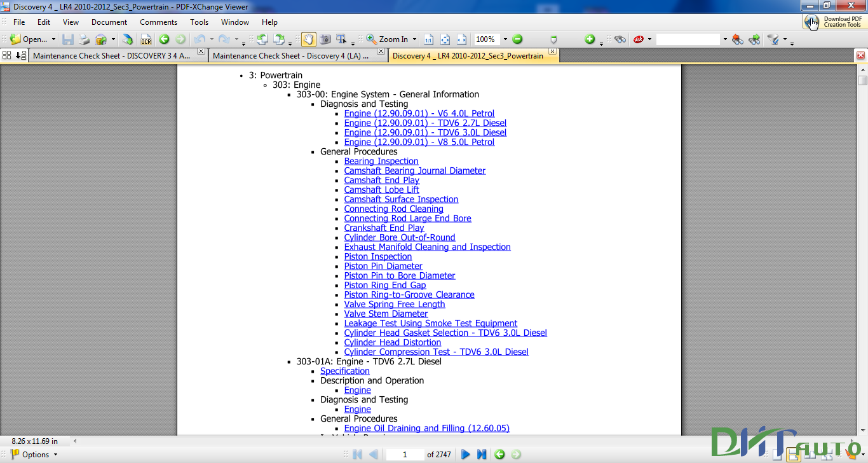The image size is (868, 463).
Task: Select the text Select tool
Action: pos(341,39)
